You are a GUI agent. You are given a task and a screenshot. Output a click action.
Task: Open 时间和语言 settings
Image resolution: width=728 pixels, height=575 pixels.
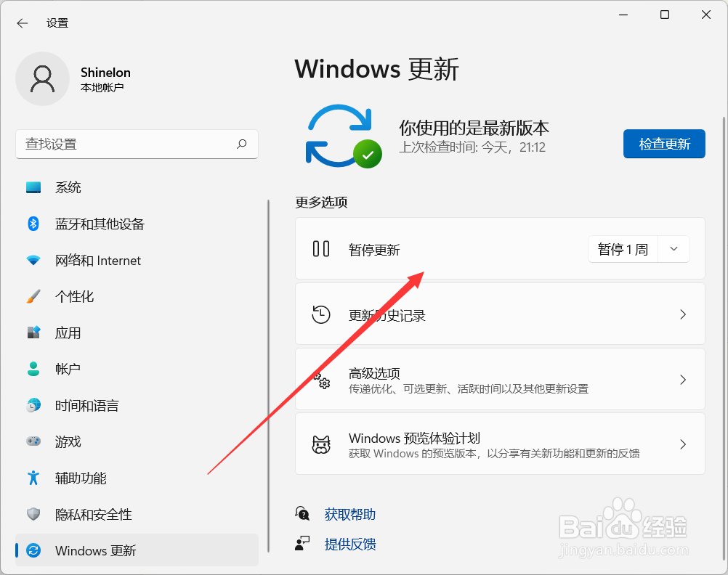point(137,405)
